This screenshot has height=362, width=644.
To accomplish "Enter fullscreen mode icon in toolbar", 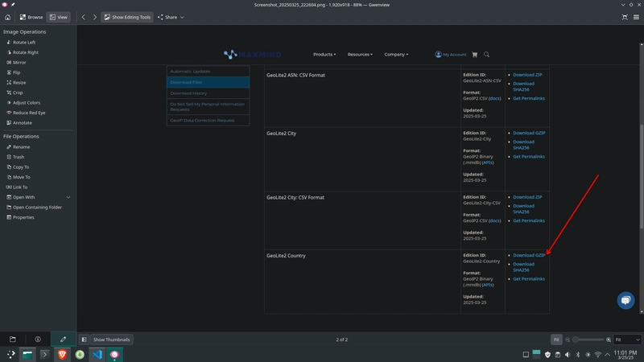I will click(x=625, y=17).
